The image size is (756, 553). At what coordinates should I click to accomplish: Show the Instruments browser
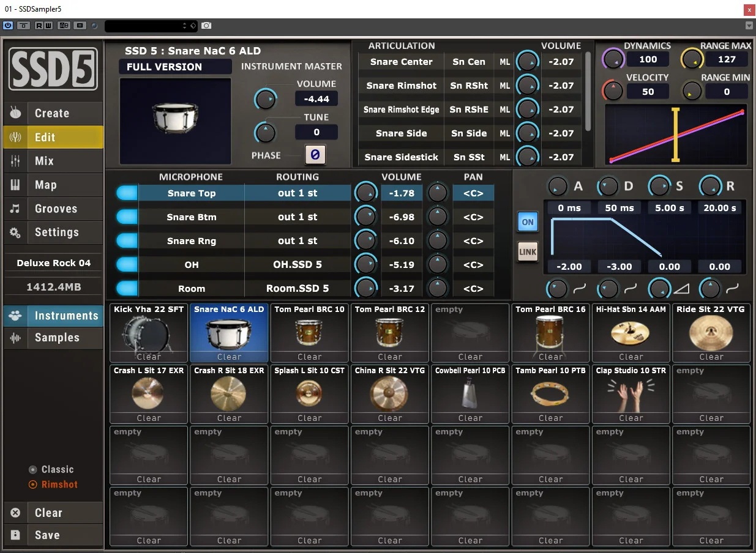point(53,316)
